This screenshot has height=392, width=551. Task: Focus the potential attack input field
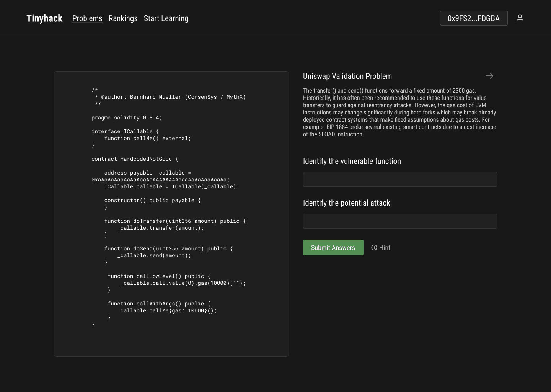tap(400, 221)
